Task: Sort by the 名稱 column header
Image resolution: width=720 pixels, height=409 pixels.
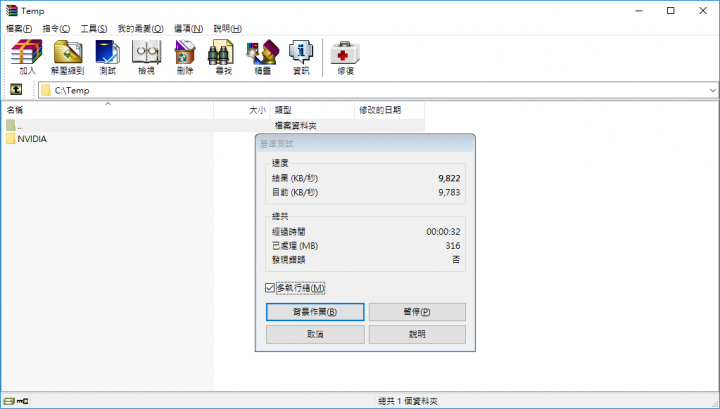Action: (x=107, y=110)
